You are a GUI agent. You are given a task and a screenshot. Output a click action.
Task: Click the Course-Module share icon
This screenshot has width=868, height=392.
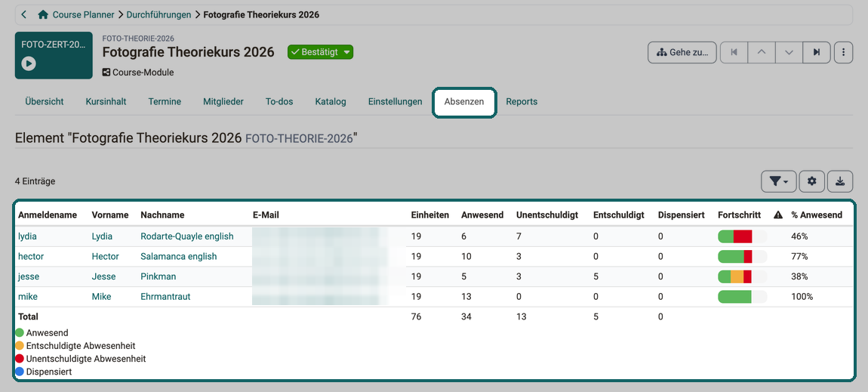click(106, 73)
